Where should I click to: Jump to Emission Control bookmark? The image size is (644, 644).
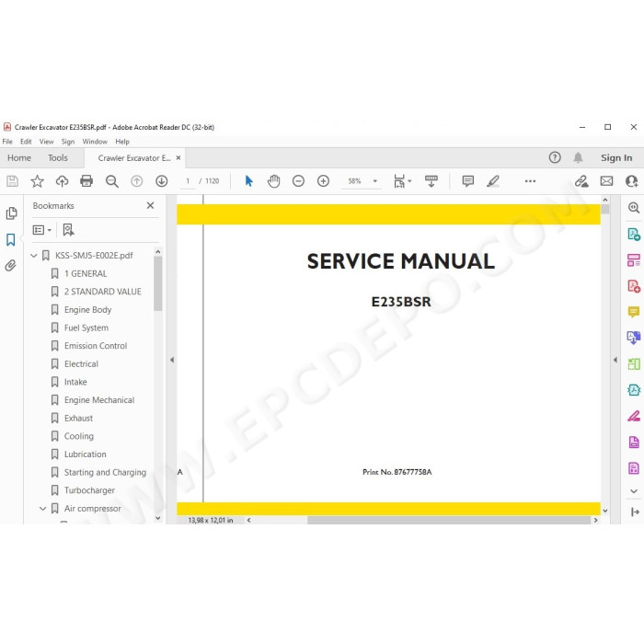tap(96, 346)
